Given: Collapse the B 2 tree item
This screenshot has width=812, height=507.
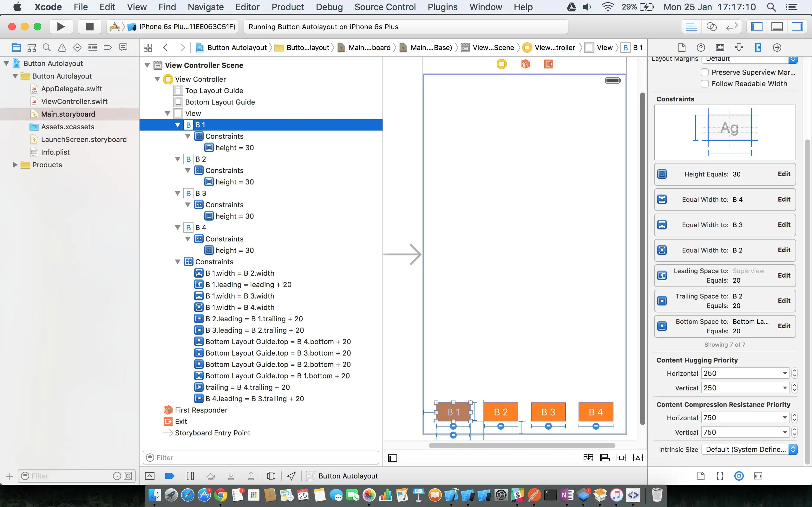Looking at the screenshot, I should tap(178, 159).
